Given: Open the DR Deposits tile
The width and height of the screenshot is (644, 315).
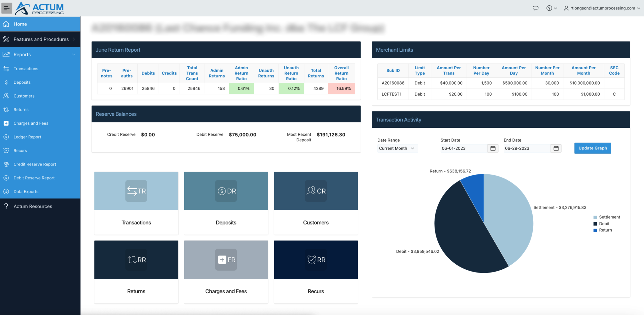Looking at the screenshot, I should 226,203.
